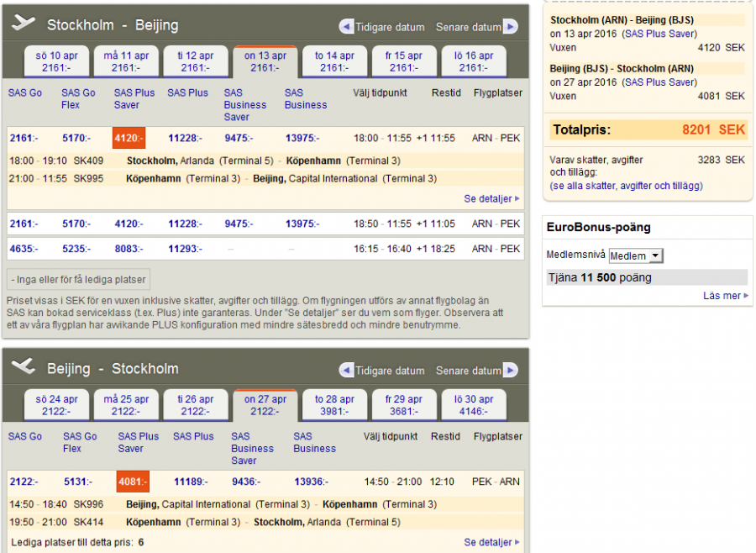The height and width of the screenshot is (553, 756).
Task: Click the SAS Plus Saver link for 13 apr
Action: (659, 34)
